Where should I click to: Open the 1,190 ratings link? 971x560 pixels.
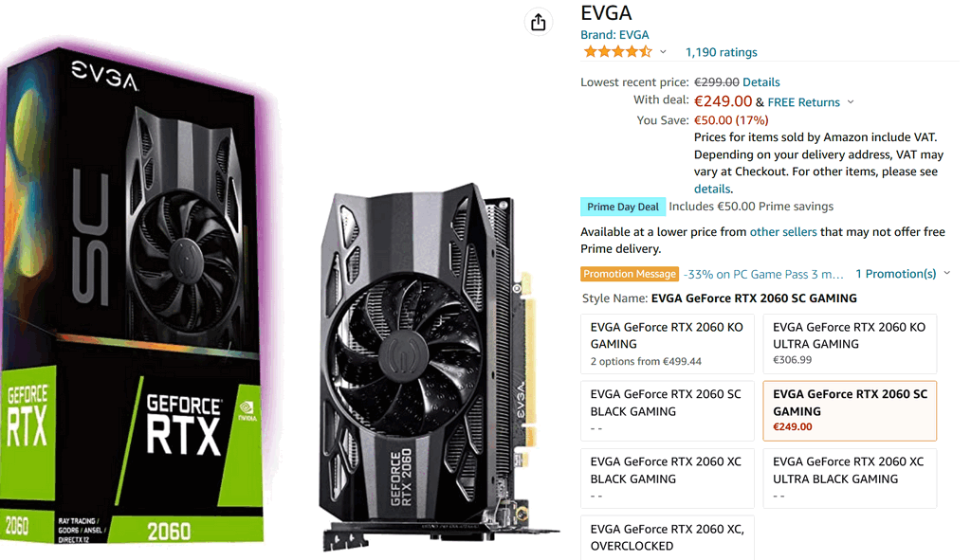click(x=721, y=53)
